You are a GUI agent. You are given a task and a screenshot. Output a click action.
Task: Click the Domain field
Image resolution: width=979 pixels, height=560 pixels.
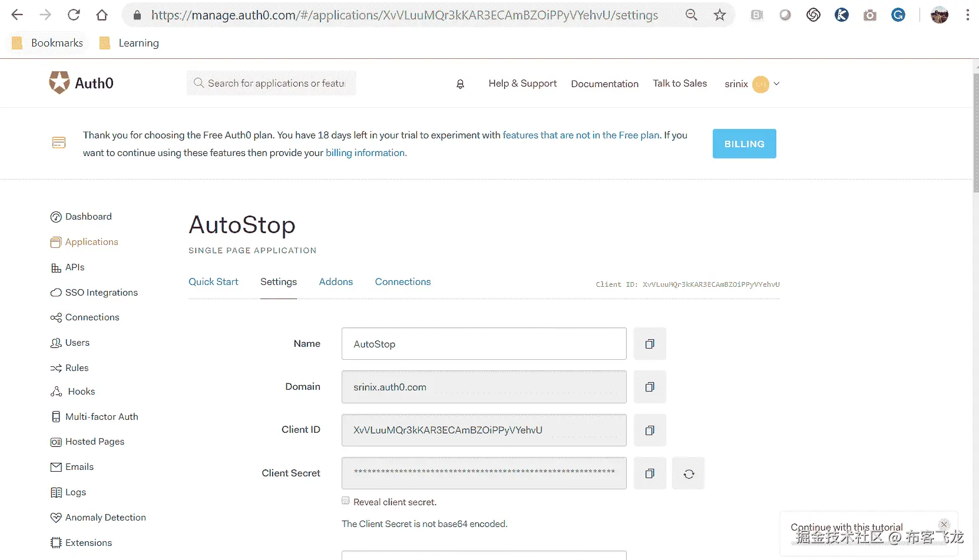[x=484, y=387]
